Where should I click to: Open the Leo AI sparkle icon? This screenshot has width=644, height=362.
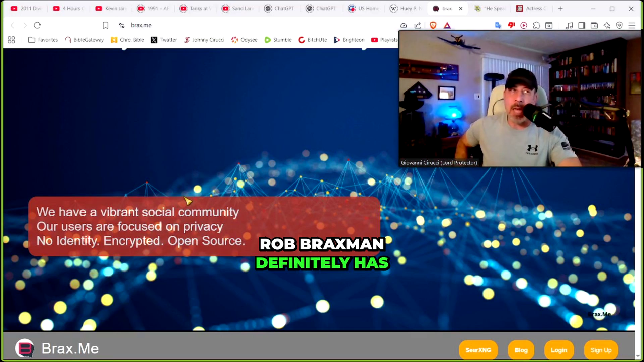coord(607,25)
